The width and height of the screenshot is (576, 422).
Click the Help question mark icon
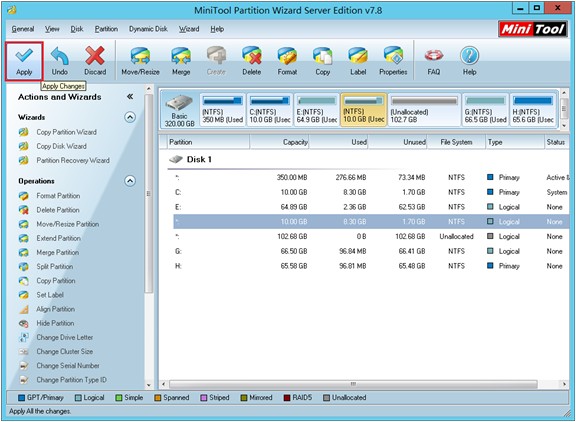click(469, 56)
